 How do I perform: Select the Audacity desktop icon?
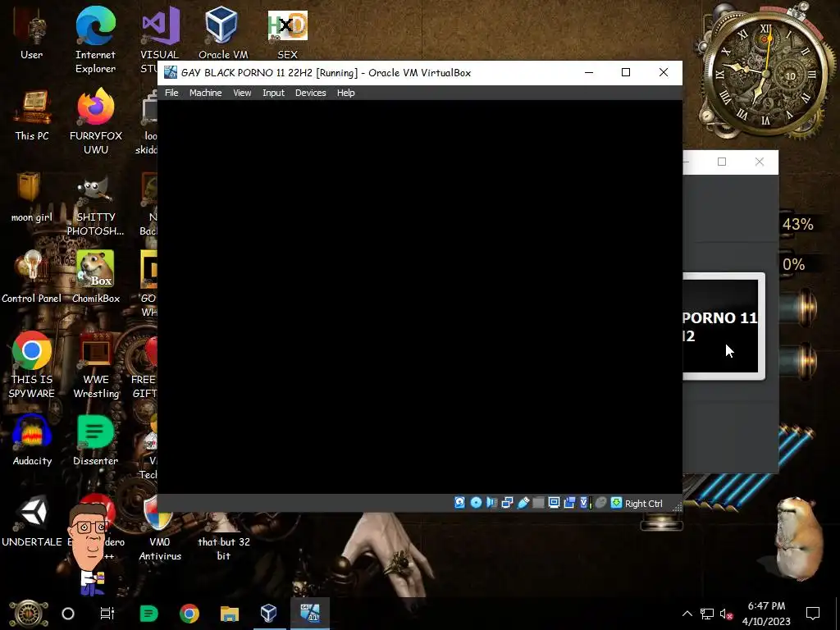click(x=32, y=441)
